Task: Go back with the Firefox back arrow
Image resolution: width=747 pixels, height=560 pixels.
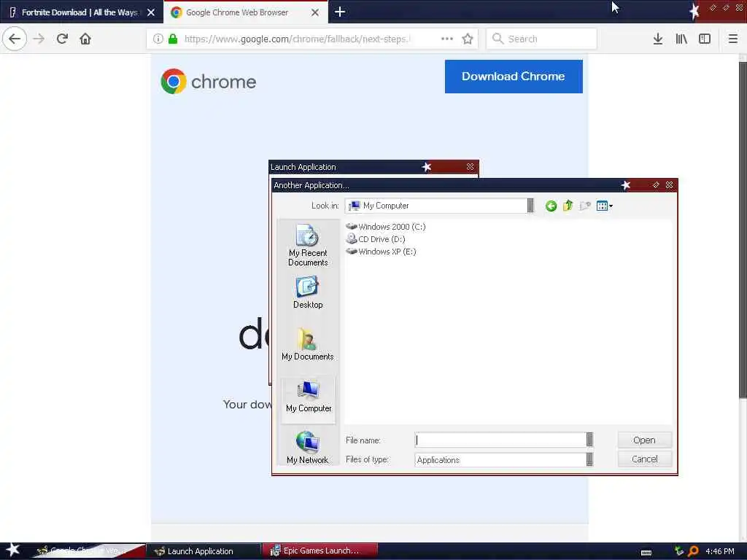Action: (x=15, y=39)
